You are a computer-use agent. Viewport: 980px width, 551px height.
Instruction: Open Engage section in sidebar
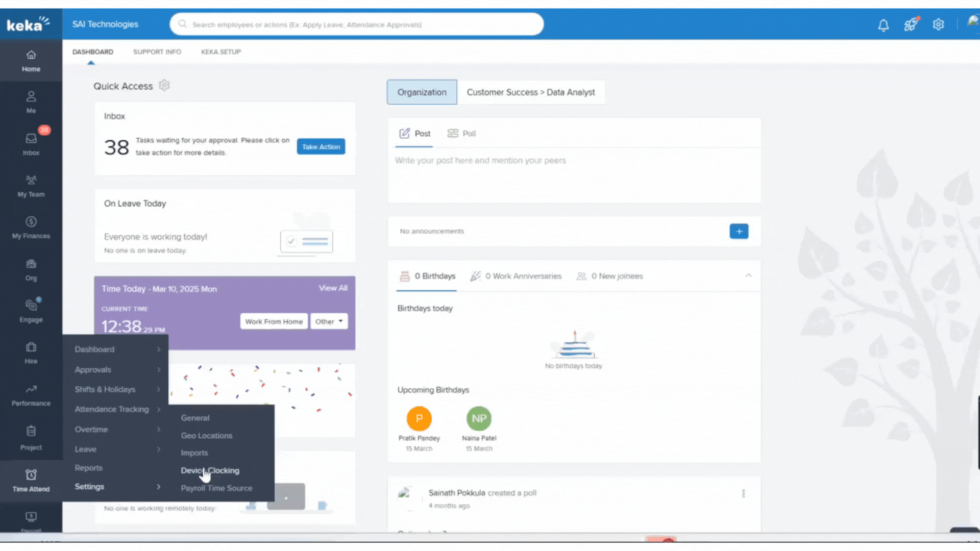pos(31,310)
